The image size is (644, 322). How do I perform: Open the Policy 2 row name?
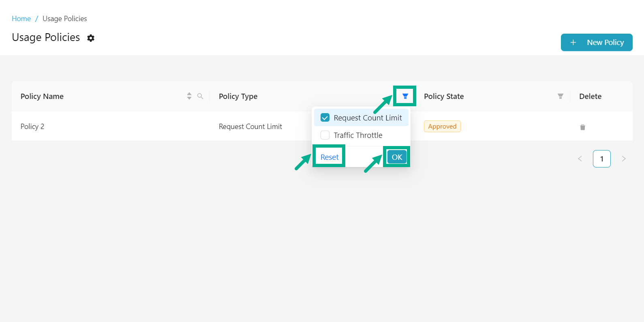pos(32,127)
